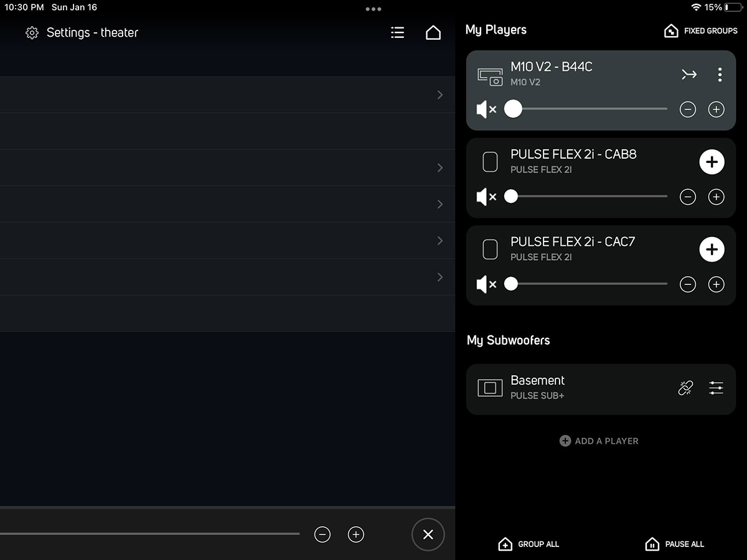Lower volume for PULSE FLEX 2i - CAB8
Image resolution: width=747 pixels, height=560 pixels.
tap(688, 197)
